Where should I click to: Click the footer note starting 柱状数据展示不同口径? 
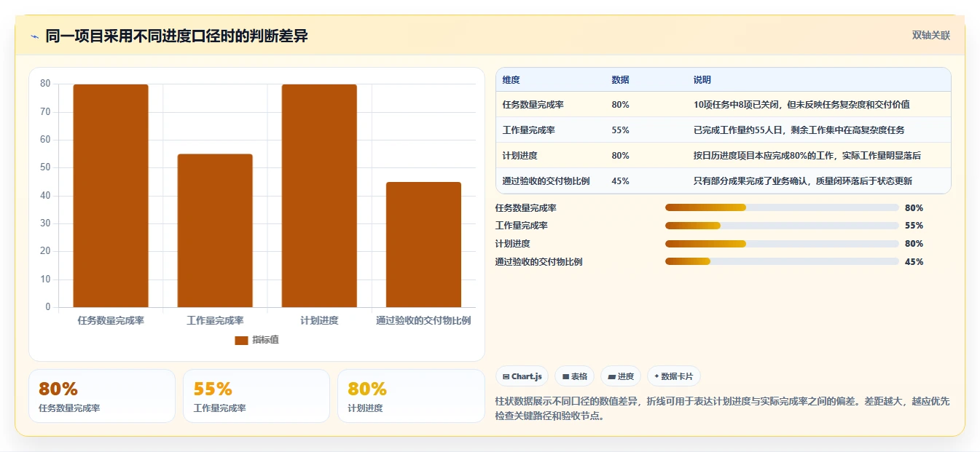(723, 409)
